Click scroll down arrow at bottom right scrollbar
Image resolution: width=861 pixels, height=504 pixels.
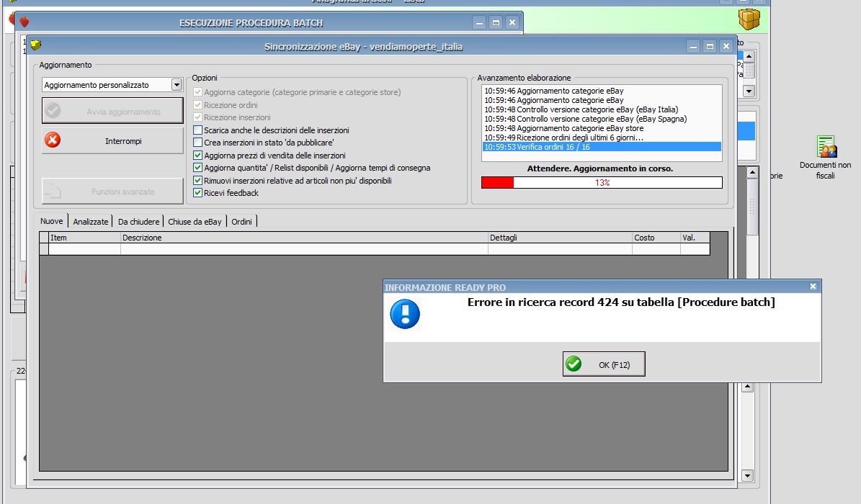(746, 475)
